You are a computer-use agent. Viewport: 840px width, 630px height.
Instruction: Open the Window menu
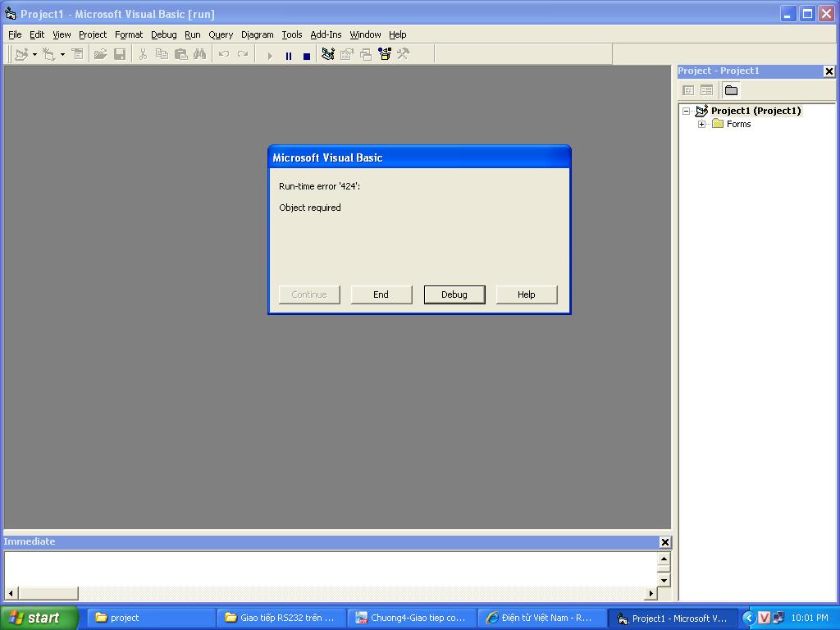pos(365,34)
